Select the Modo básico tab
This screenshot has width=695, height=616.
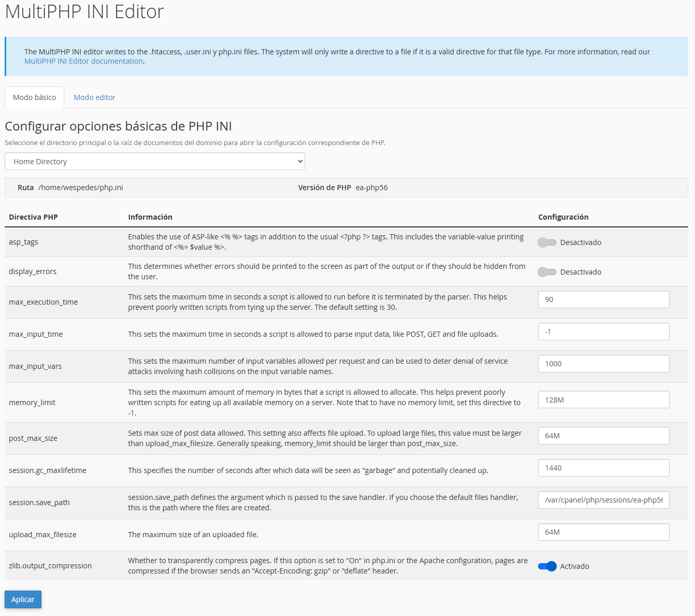pos(34,97)
